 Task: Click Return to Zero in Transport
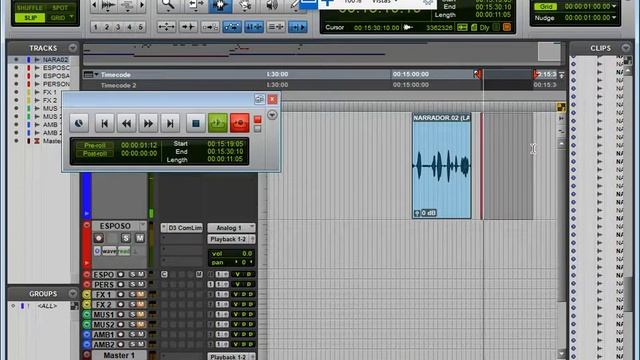click(x=104, y=123)
